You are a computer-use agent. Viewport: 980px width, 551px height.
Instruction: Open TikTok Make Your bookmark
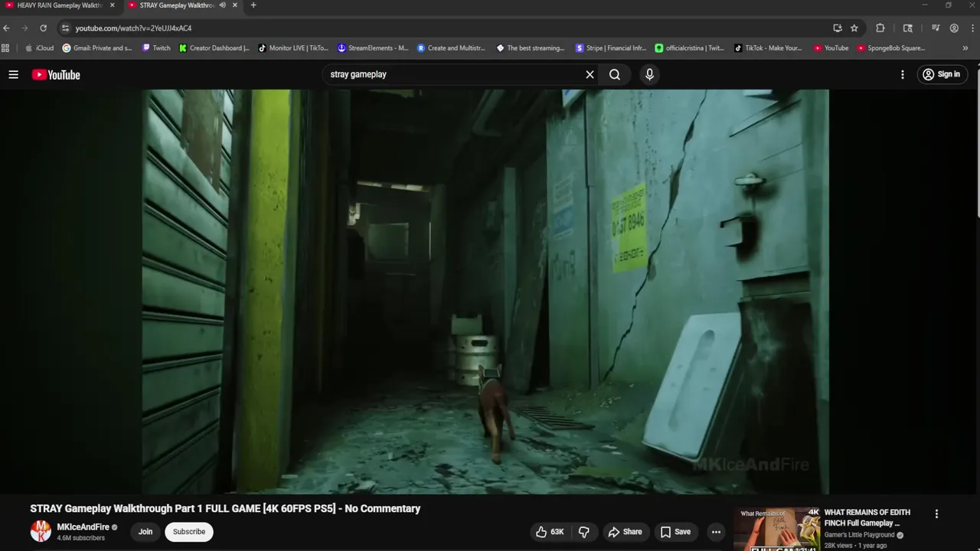click(x=768, y=48)
